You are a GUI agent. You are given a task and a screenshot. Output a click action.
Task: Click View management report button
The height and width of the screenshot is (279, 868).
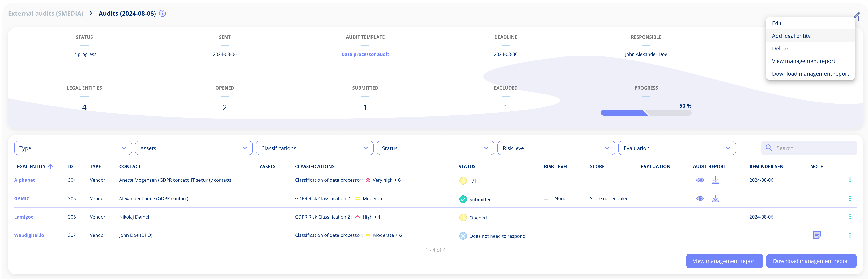coord(724,261)
